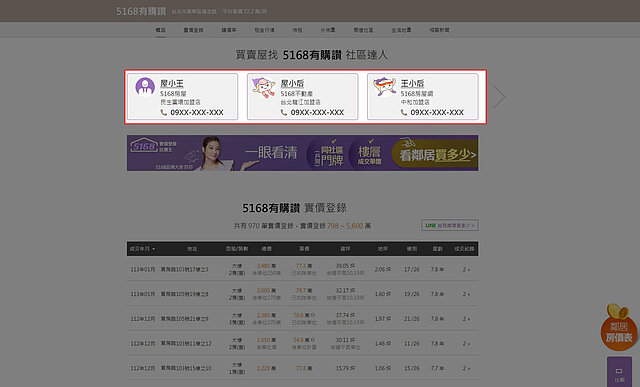Screen dimensions: 640x387
Task: Select the 概況 tab
Action: (x=160, y=30)
